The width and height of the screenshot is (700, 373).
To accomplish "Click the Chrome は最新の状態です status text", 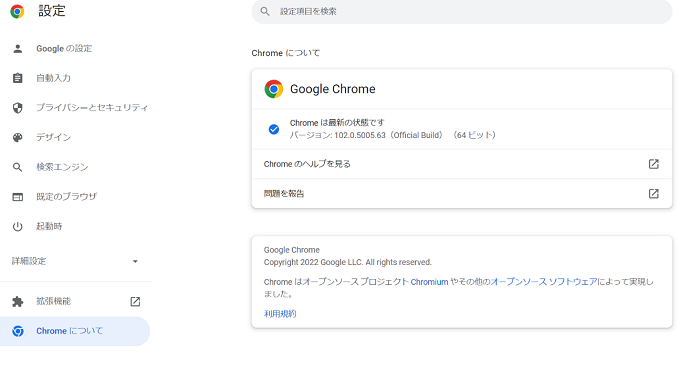I will [x=337, y=123].
